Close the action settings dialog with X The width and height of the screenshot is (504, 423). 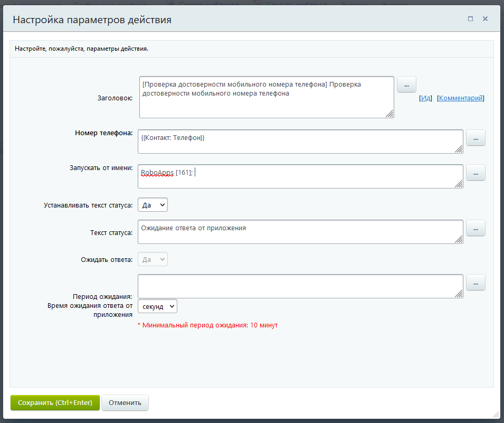click(x=485, y=18)
